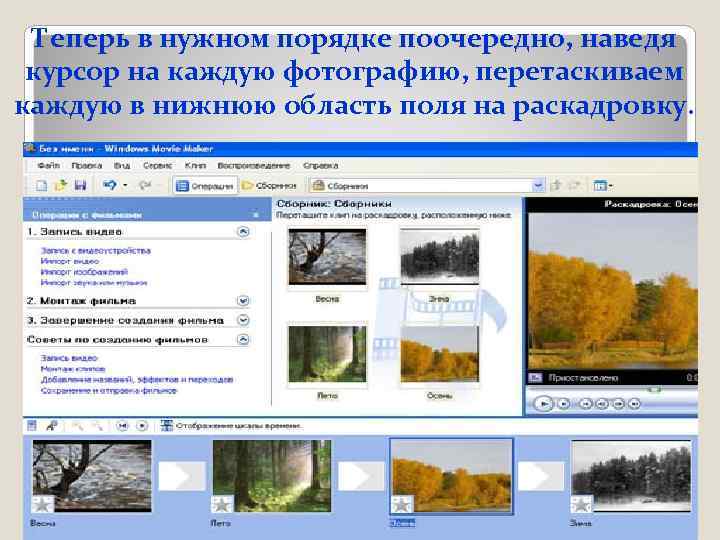Screen dimensions: 720x540
Task: Click the video effect star on Весна clip
Action: tap(43, 504)
